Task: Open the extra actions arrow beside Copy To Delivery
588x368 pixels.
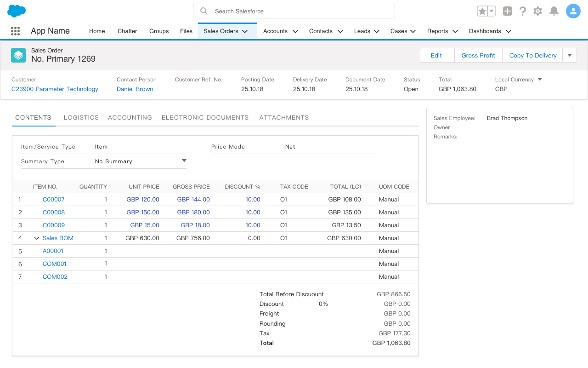Action: (570, 55)
